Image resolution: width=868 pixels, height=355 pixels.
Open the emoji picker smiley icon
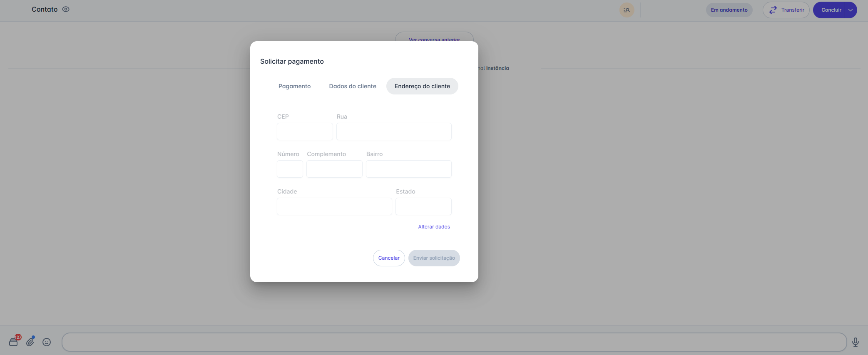(47, 342)
